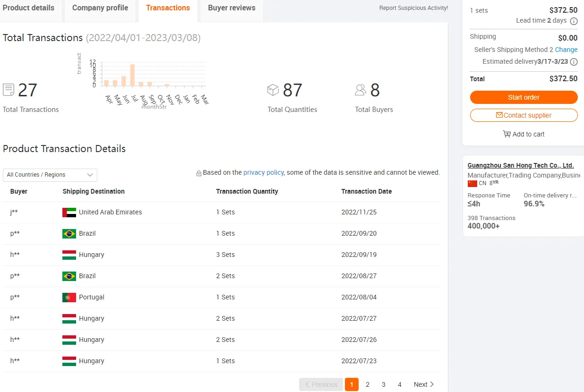Open the Company profile tab
Viewport: 584px width, 392px height.
click(100, 8)
